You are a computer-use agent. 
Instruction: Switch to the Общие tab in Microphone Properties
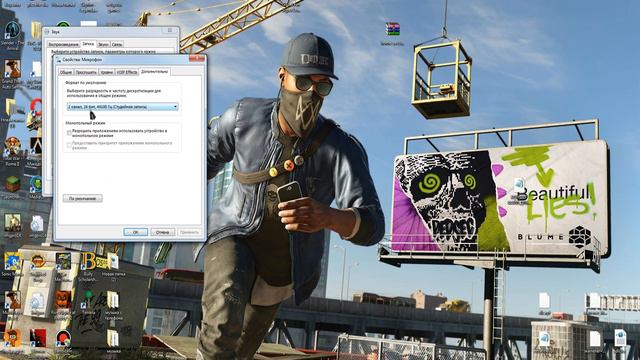click(66, 72)
